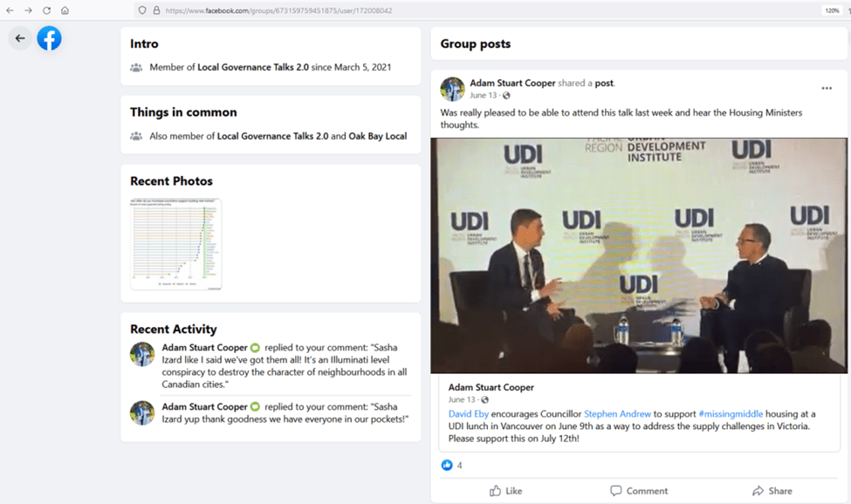Click the blue like reaction icon
This screenshot has width=851, height=504.
448,465
